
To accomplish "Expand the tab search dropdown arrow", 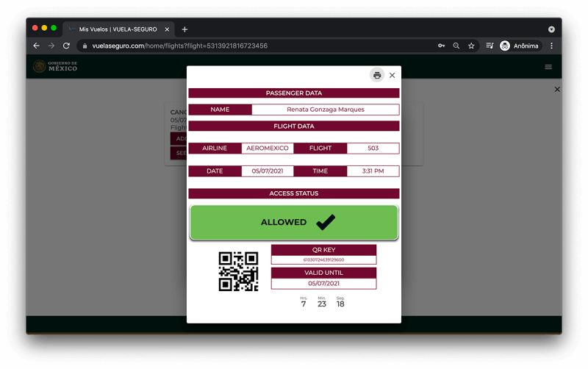I will coord(551,29).
